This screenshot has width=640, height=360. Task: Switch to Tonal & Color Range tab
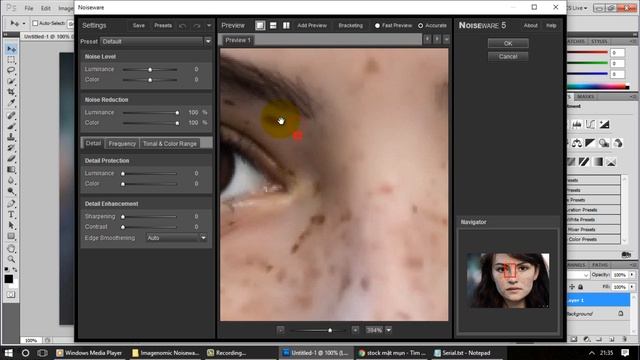[x=170, y=144]
